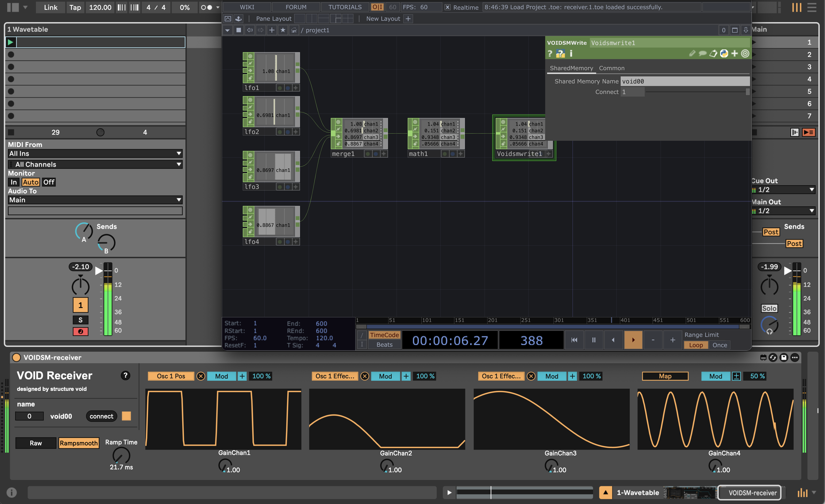Click the parameter help question mark icon

550,54
